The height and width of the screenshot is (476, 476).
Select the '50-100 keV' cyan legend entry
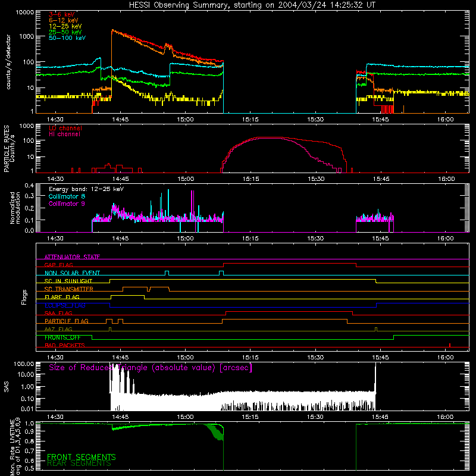click(x=67, y=38)
